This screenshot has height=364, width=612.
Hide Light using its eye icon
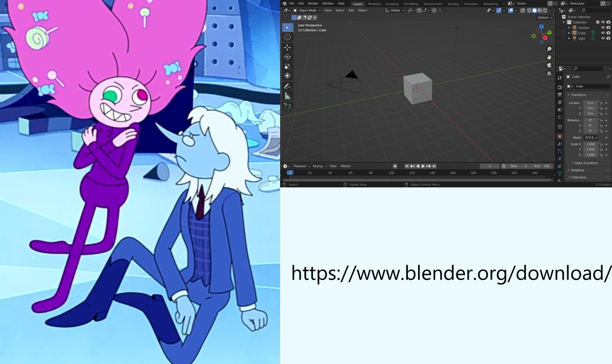(603, 38)
